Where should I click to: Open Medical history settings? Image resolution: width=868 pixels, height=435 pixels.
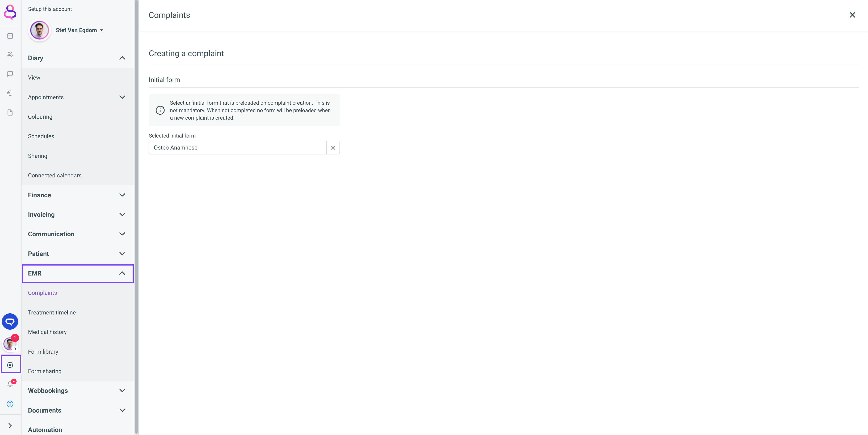click(x=78, y=332)
